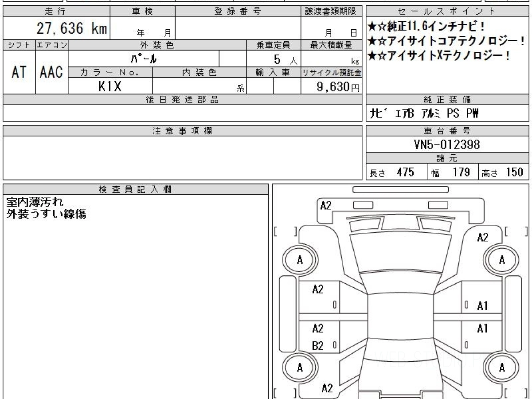Viewport: 532px width, 399px height.
Task: Select the inspector note 室内薄汚れ
Action: (35, 202)
